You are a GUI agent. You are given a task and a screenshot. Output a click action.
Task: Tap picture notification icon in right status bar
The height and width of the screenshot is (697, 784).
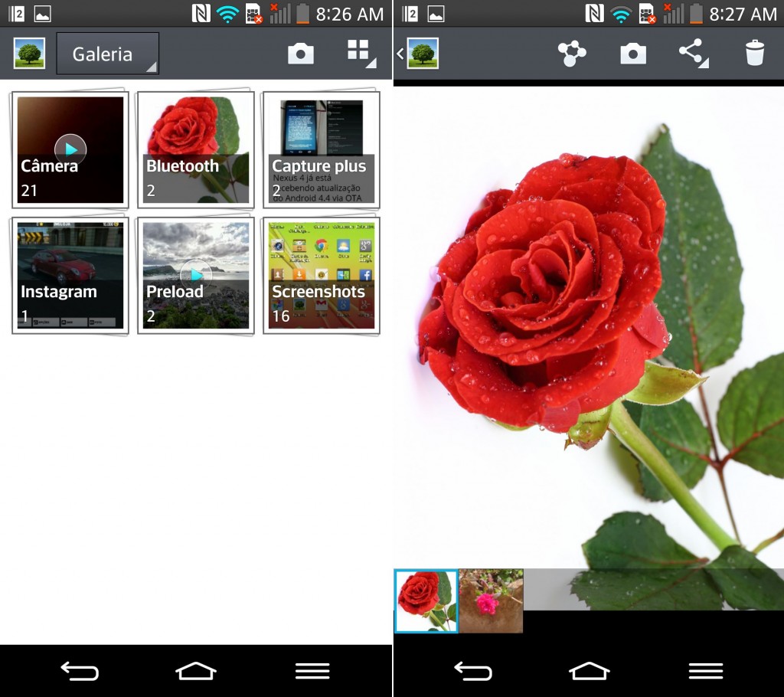point(436,14)
